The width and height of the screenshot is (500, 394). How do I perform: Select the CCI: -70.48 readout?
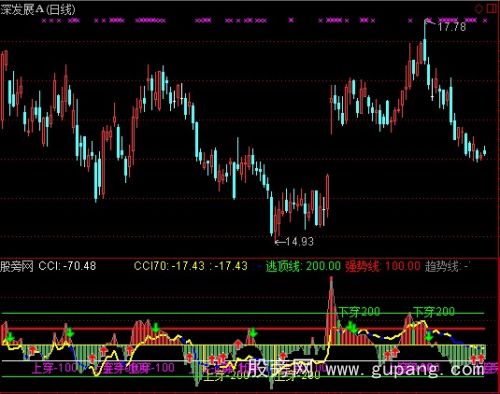(x=67, y=266)
